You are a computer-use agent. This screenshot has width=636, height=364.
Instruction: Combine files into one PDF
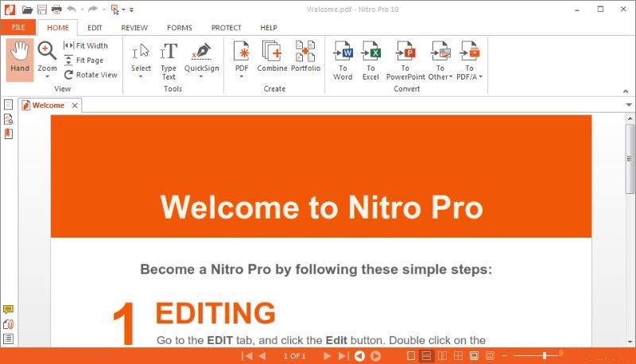272,56
